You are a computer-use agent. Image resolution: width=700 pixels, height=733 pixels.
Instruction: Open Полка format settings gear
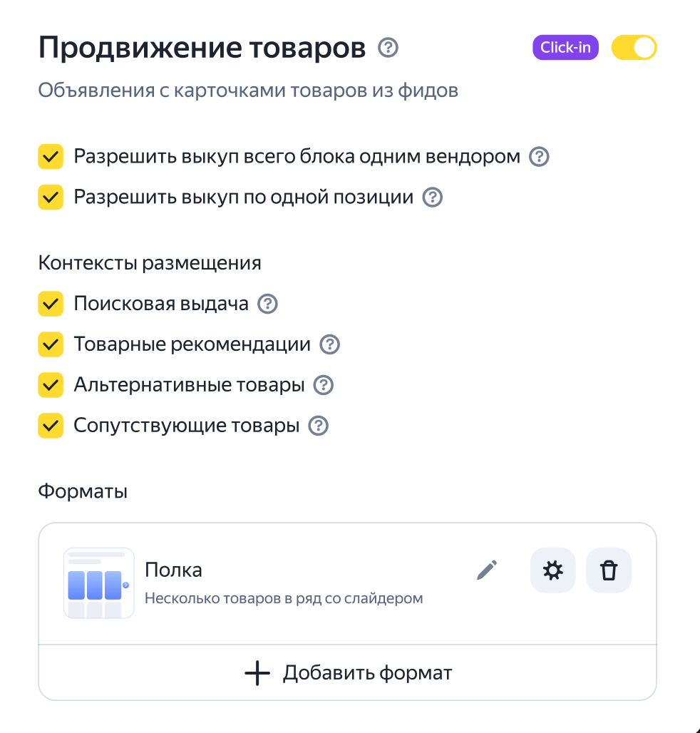[x=553, y=570]
